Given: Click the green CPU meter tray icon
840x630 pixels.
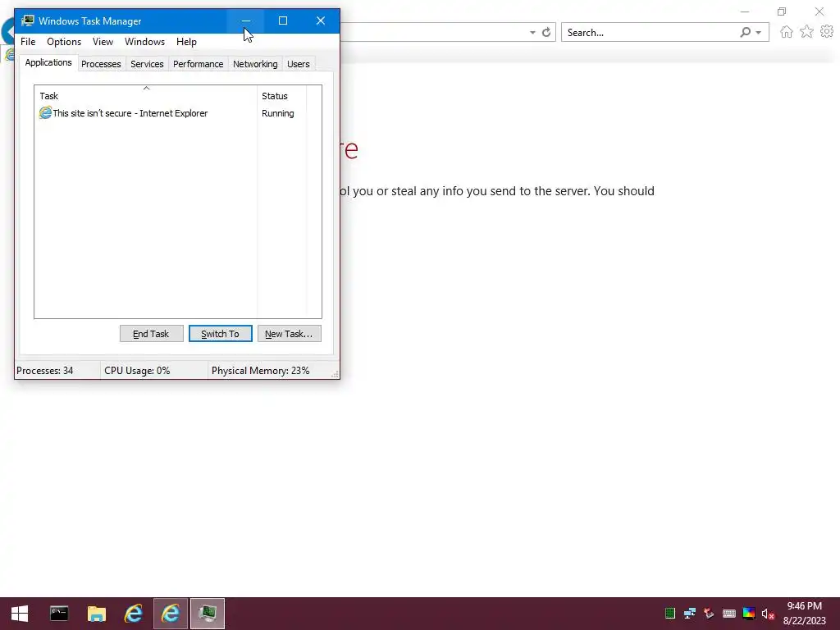Looking at the screenshot, I should point(669,614).
